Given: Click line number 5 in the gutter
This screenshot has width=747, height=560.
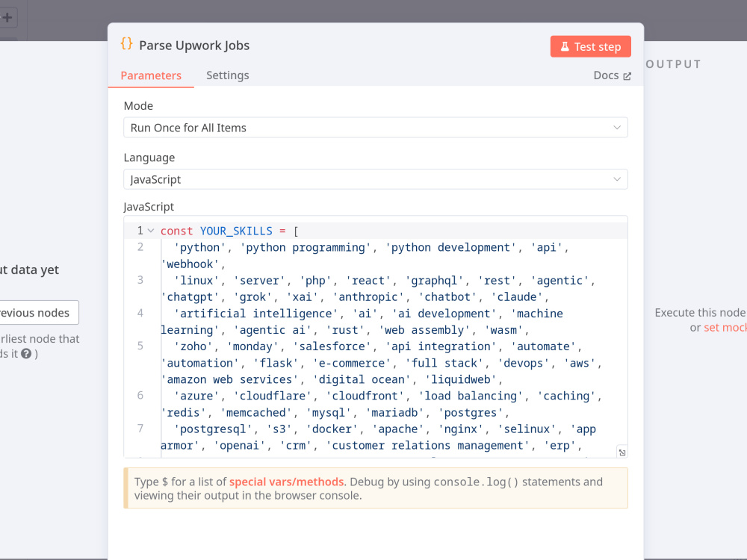Looking at the screenshot, I should click(140, 346).
